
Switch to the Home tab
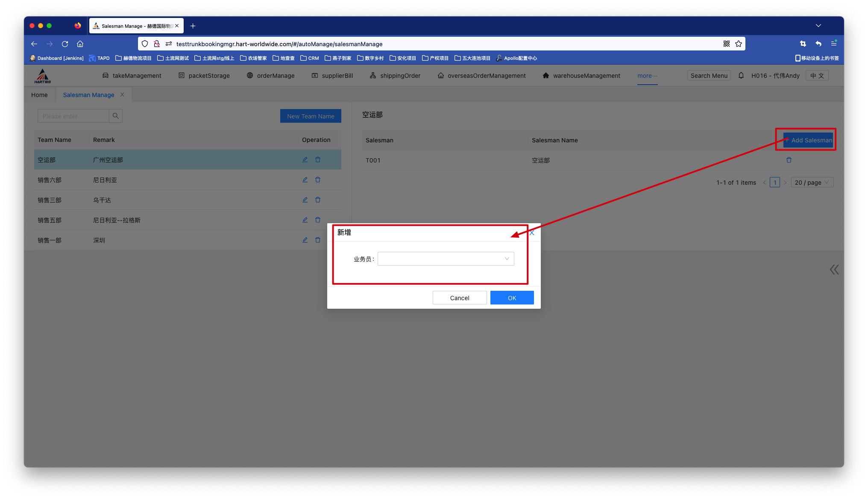(39, 95)
